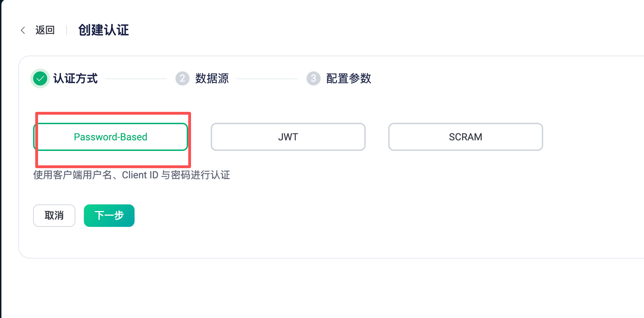Click the Password-Based description text below options
This screenshot has width=644, height=318.
[131, 175]
